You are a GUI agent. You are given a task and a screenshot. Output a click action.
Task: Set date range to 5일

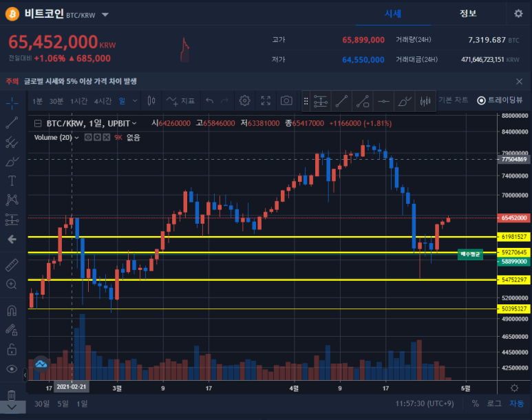[x=63, y=403]
